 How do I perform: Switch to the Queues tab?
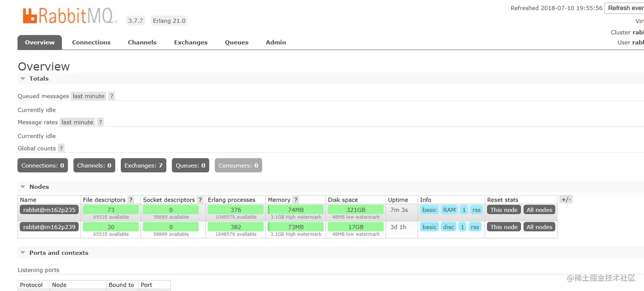237,42
